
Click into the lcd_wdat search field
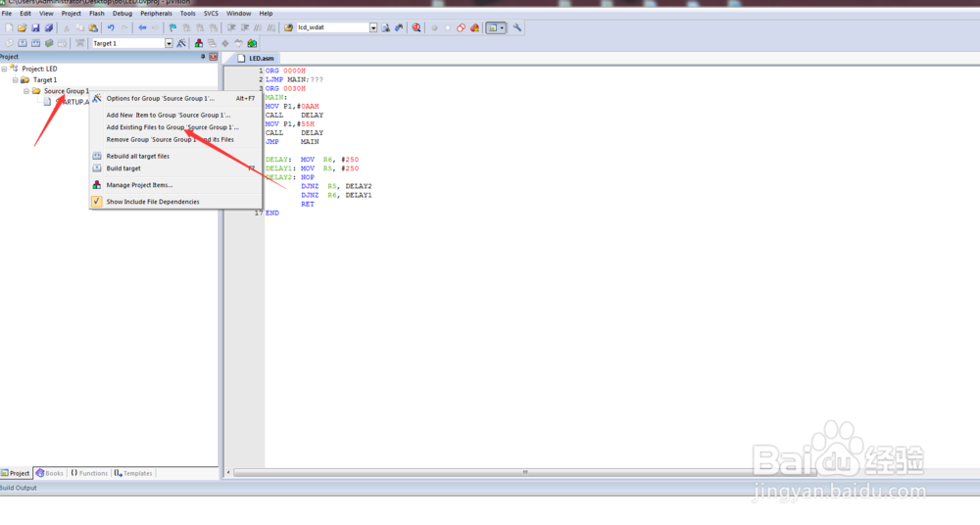pos(332,27)
